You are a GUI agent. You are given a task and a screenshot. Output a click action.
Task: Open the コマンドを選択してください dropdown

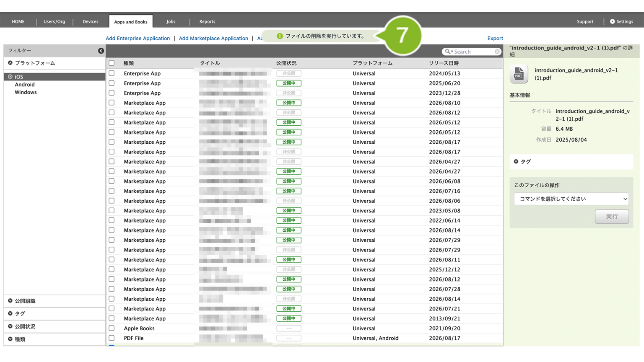coord(571,199)
